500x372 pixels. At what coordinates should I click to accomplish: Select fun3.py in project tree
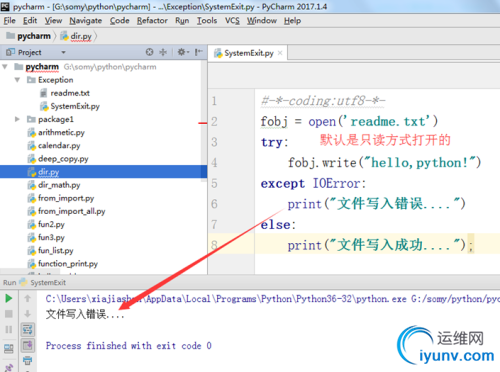[x=46, y=237]
